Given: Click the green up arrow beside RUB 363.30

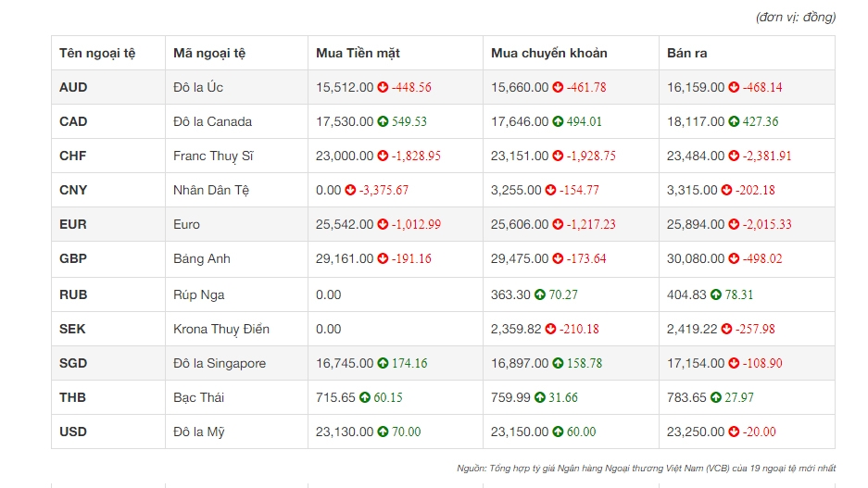Looking at the screenshot, I should (540, 294).
